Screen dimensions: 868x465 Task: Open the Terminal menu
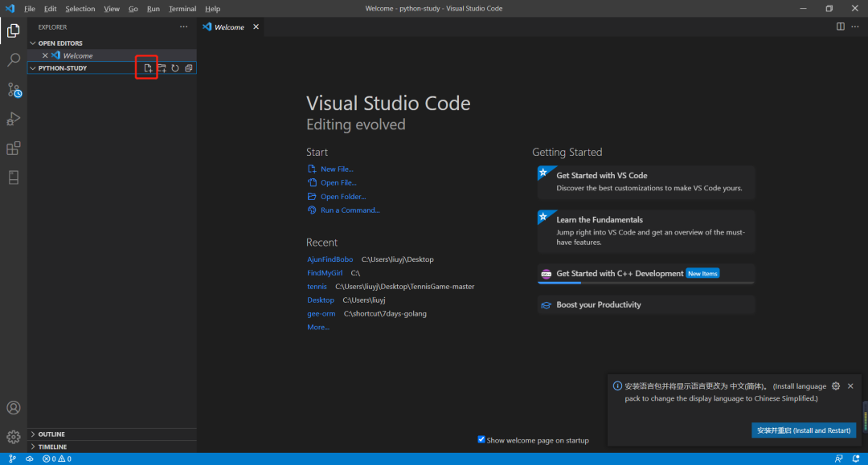click(182, 9)
